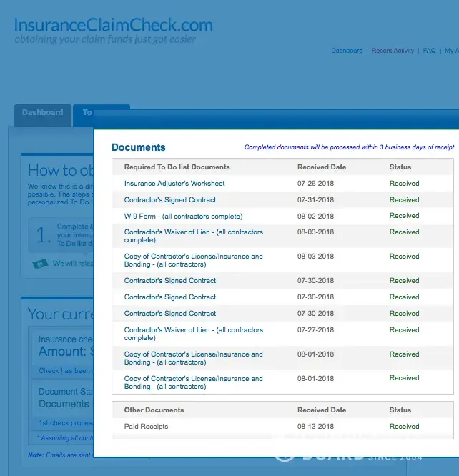Open Contractor's Waiver of Lien received 07-27-2018
The width and height of the screenshot is (459, 476).
click(193, 334)
